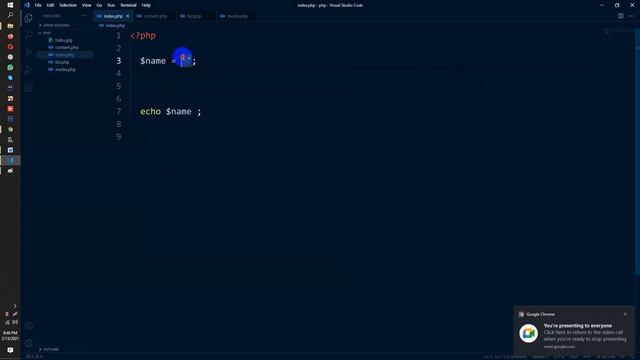
Task: Open the Help menu
Action: [x=146, y=5]
